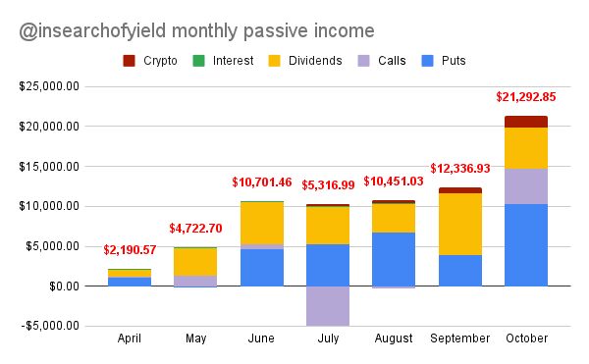Select June's yellow Dividends bar segment
589x364 pixels.
pos(262,224)
